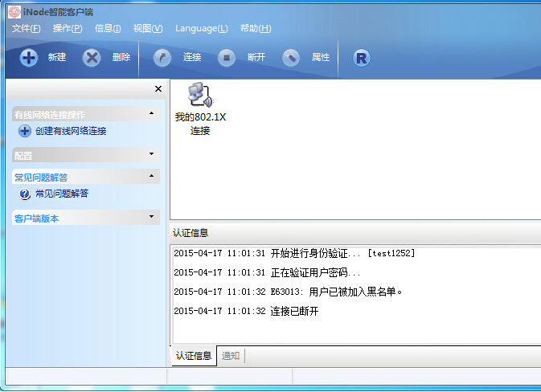
Task: Click the 配置 header text
Action: click(x=23, y=156)
